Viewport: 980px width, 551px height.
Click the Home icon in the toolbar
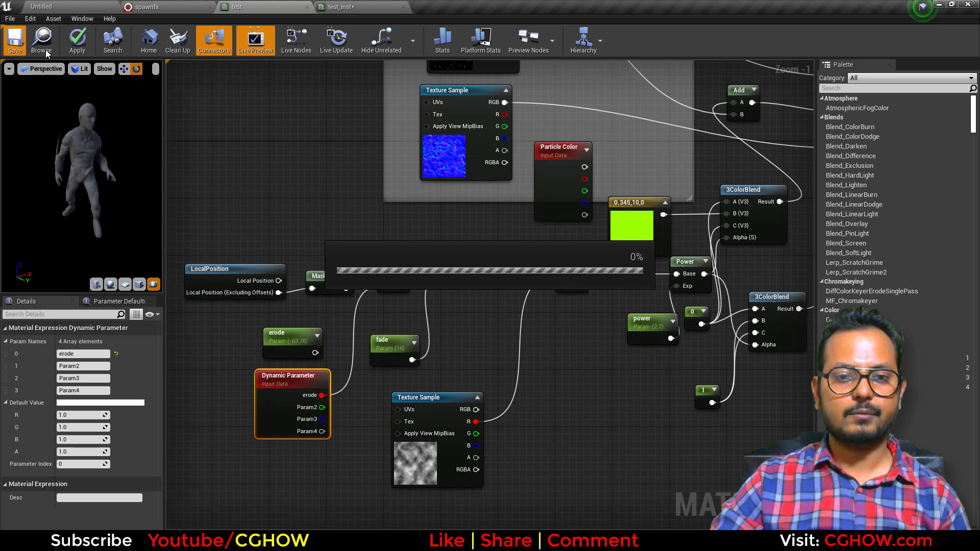click(x=149, y=40)
